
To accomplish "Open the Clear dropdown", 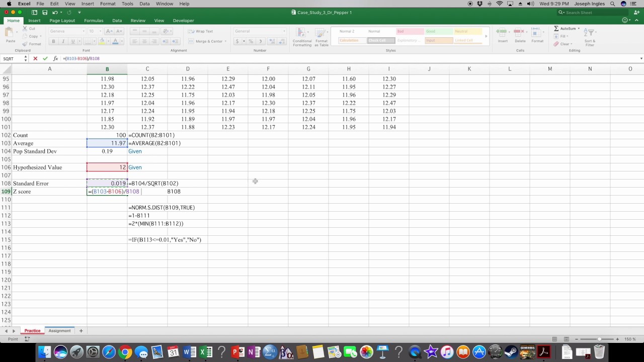I will (x=562, y=44).
